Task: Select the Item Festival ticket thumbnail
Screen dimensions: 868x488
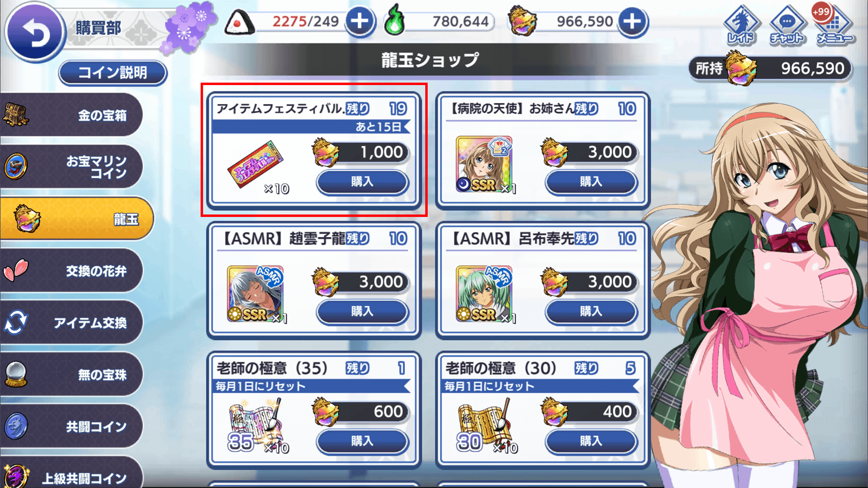Action: click(x=256, y=165)
